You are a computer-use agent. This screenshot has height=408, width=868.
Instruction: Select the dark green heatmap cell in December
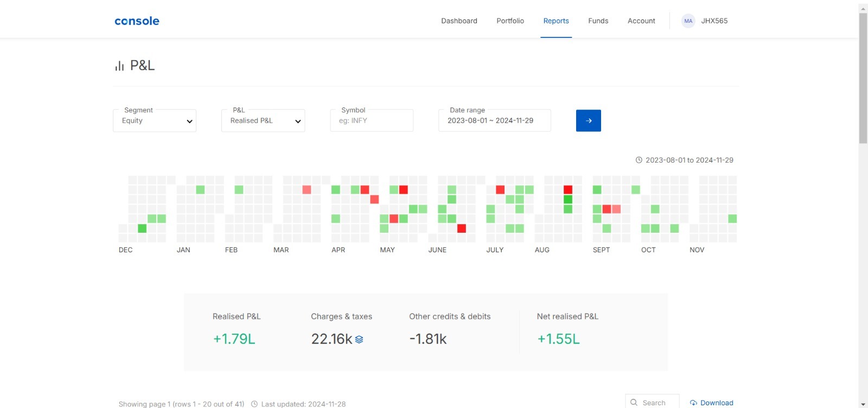(142, 228)
